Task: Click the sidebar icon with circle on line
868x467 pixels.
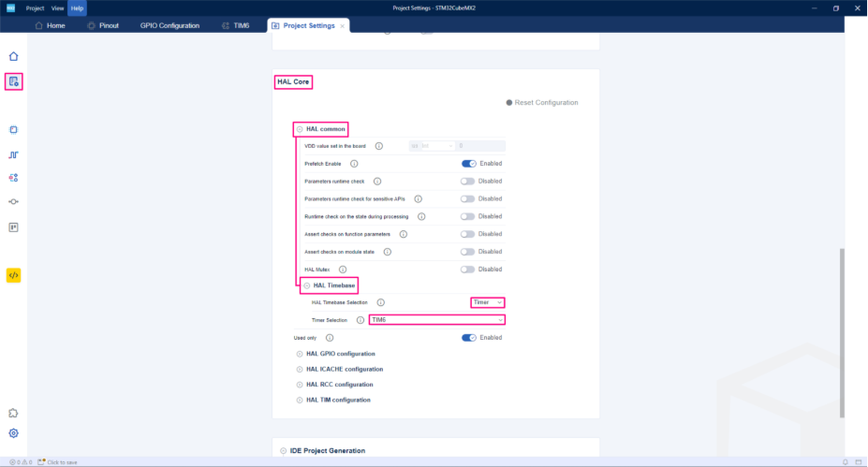Action: point(13,202)
